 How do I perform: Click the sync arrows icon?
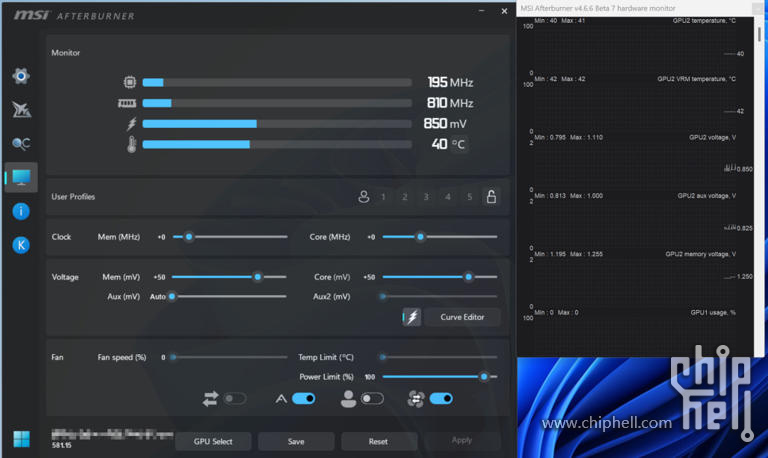210,399
